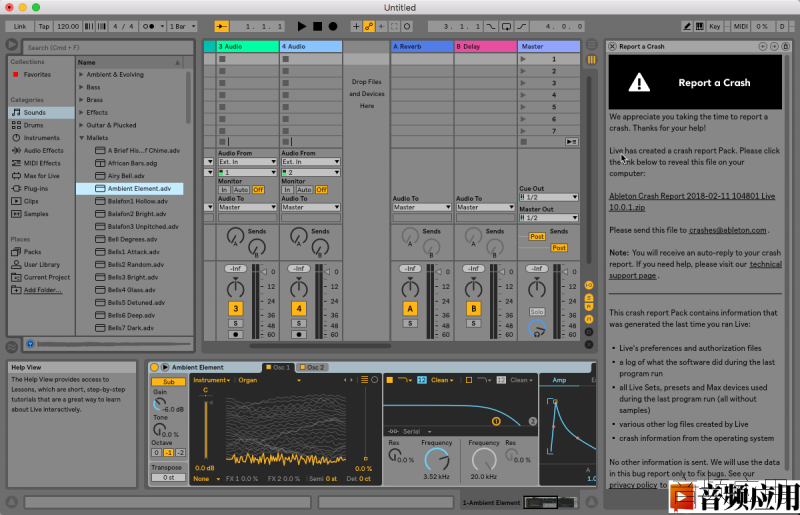
Task: Switch to the Osc 2 tab
Action: (312, 367)
